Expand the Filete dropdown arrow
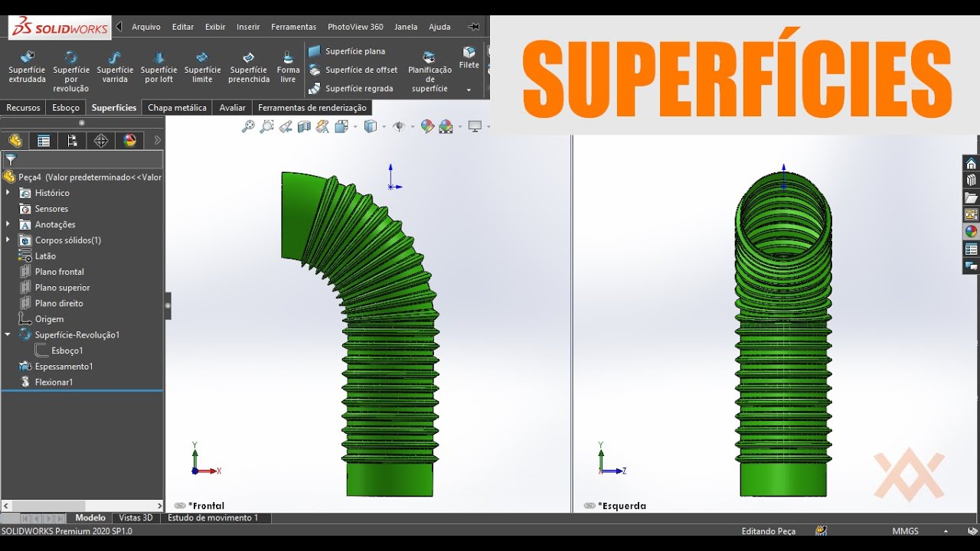The width and height of the screenshot is (980, 551). [x=469, y=90]
